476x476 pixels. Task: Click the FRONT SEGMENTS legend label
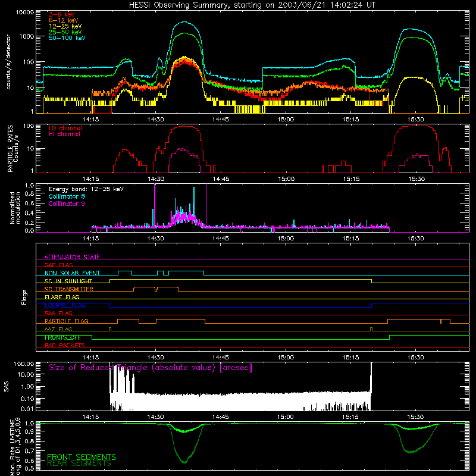82,457
